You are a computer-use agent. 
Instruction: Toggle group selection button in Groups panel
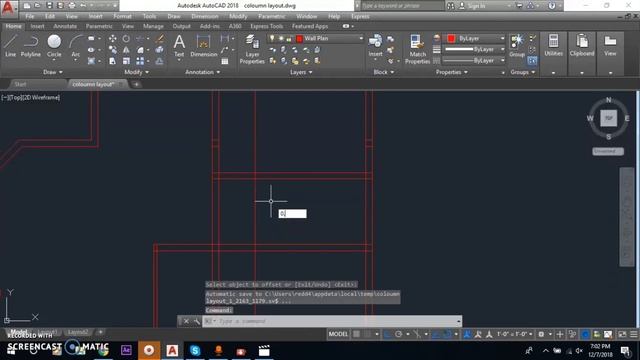532,61
